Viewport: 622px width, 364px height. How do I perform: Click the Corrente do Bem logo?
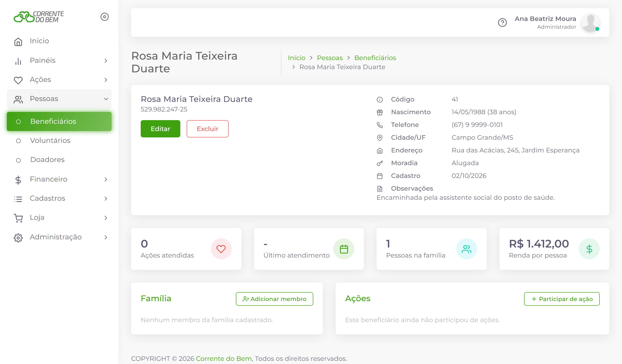pyautogui.click(x=39, y=17)
